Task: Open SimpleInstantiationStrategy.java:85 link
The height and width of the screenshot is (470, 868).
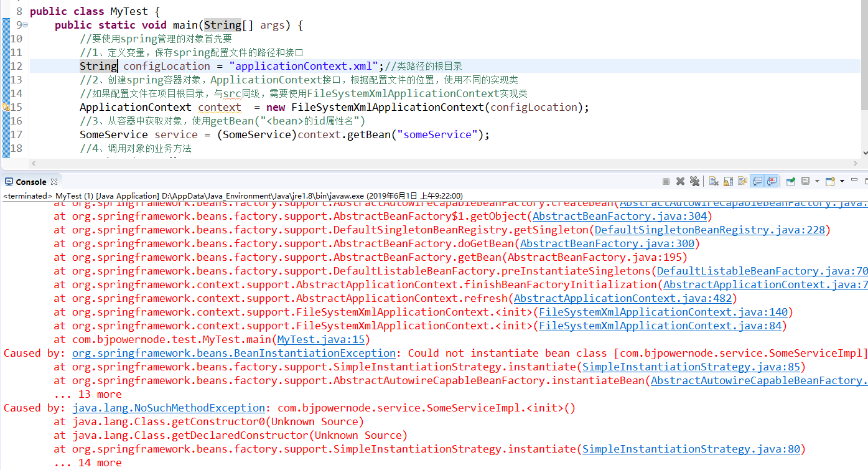Action: [691, 367]
